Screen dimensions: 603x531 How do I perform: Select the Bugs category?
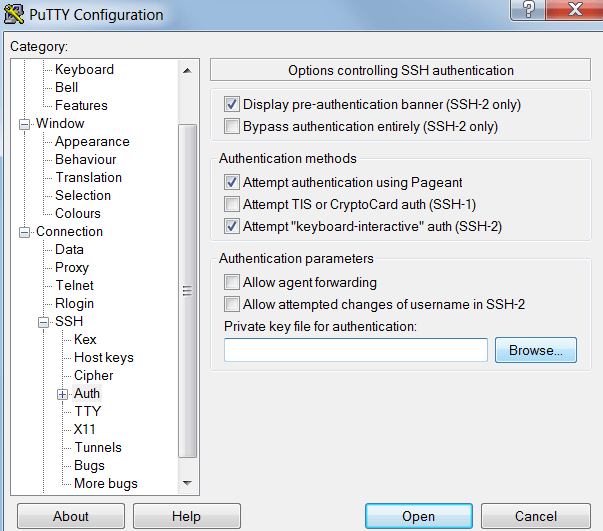click(x=89, y=466)
